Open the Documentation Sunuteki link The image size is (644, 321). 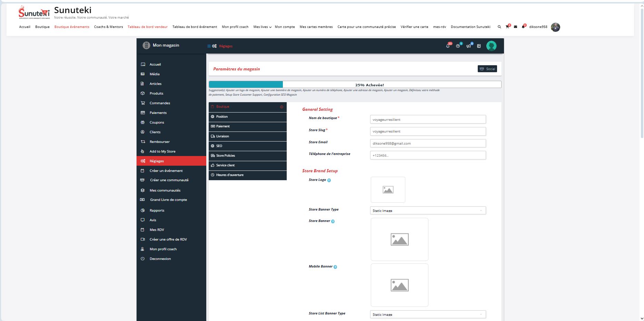[x=470, y=27]
